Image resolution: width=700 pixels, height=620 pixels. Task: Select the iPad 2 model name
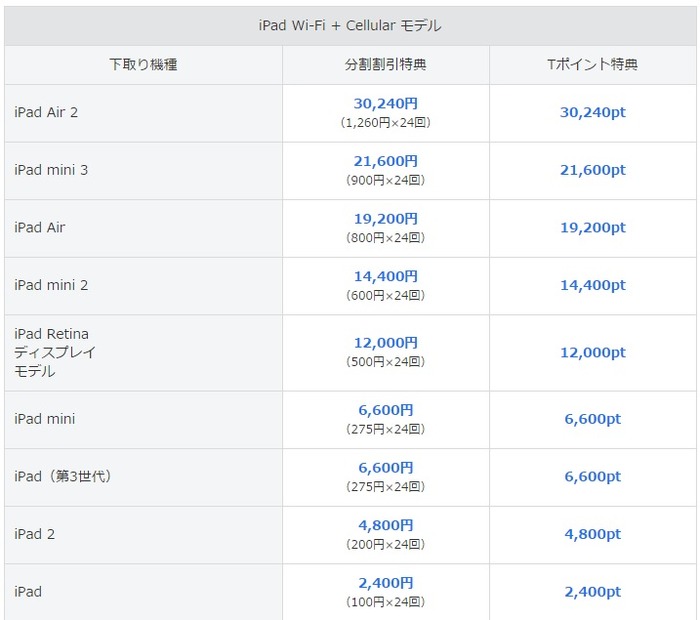click(x=34, y=534)
